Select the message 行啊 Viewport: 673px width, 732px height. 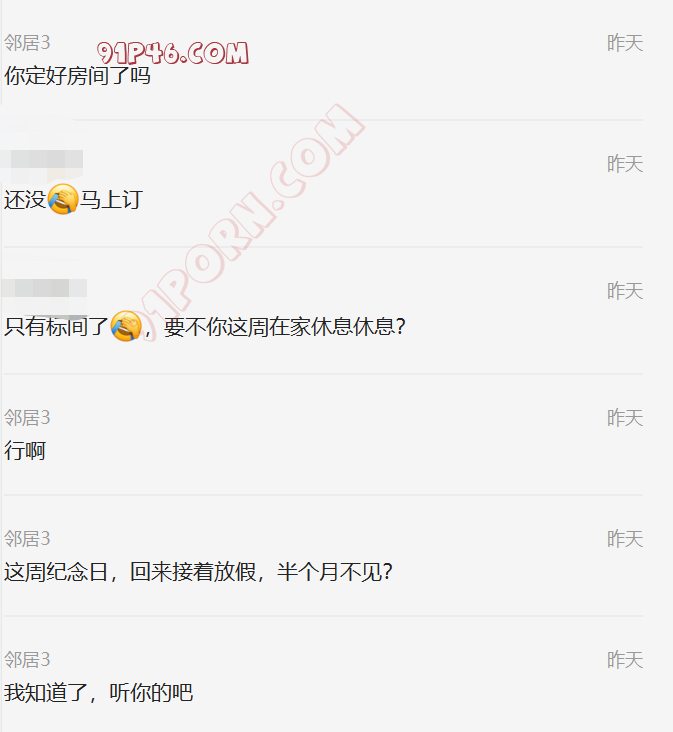click(25, 451)
